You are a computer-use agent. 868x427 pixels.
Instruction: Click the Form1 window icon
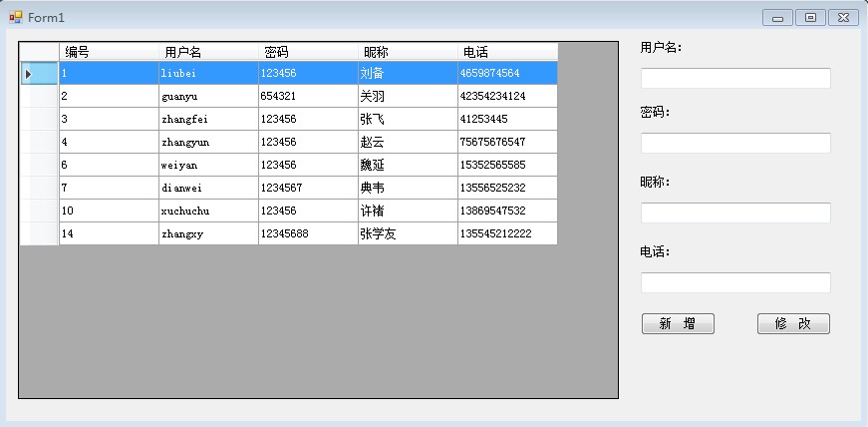[x=16, y=17]
